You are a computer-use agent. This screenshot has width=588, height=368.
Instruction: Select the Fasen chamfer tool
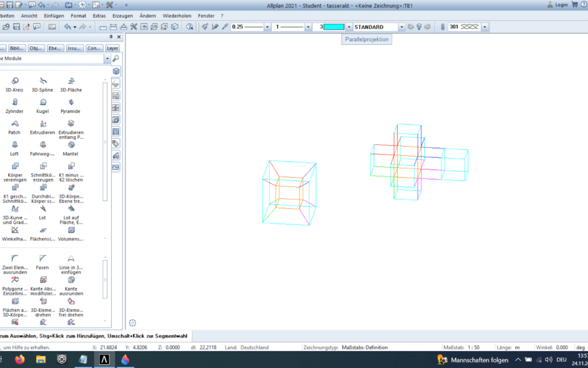pyautogui.click(x=43, y=262)
